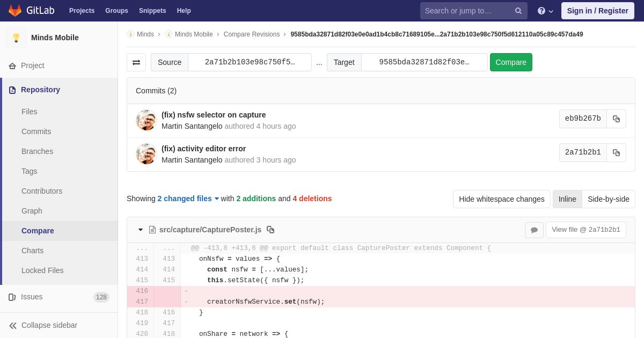Click the search magnifier icon
644x338 pixels.
click(x=518, y=11)
